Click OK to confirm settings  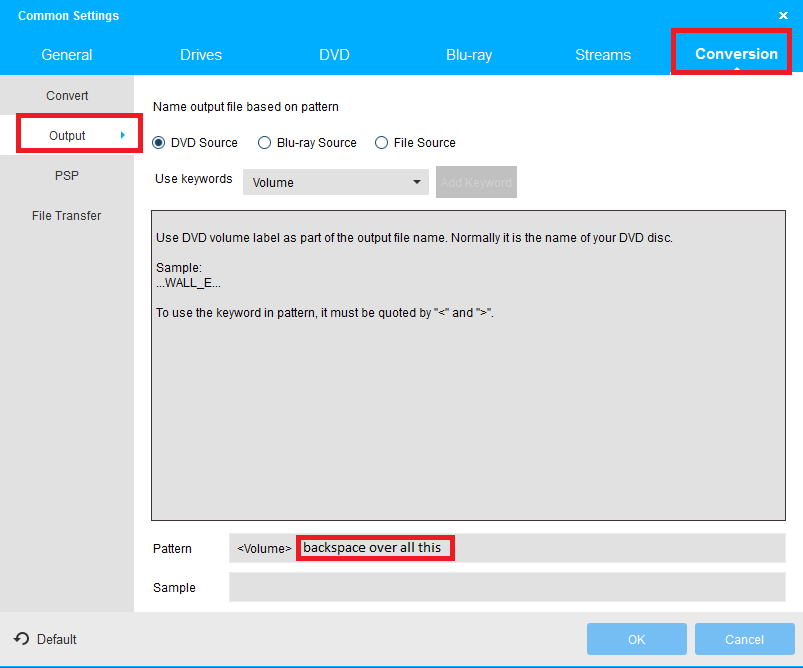tap(636, 639)
